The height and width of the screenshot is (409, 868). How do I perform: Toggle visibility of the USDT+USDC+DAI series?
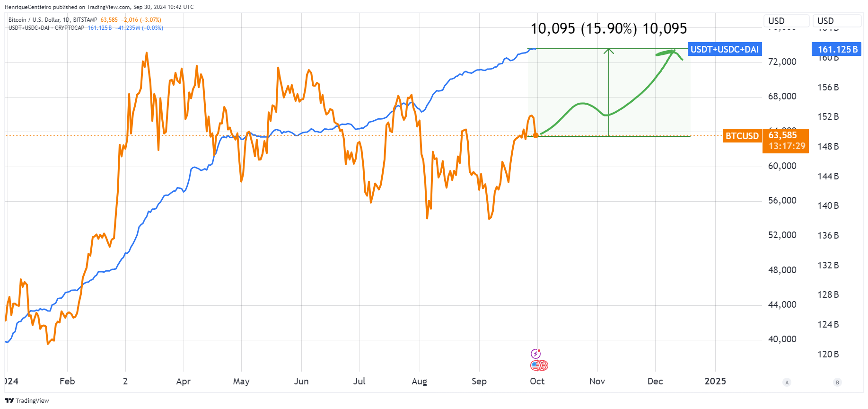coord(47,28)
